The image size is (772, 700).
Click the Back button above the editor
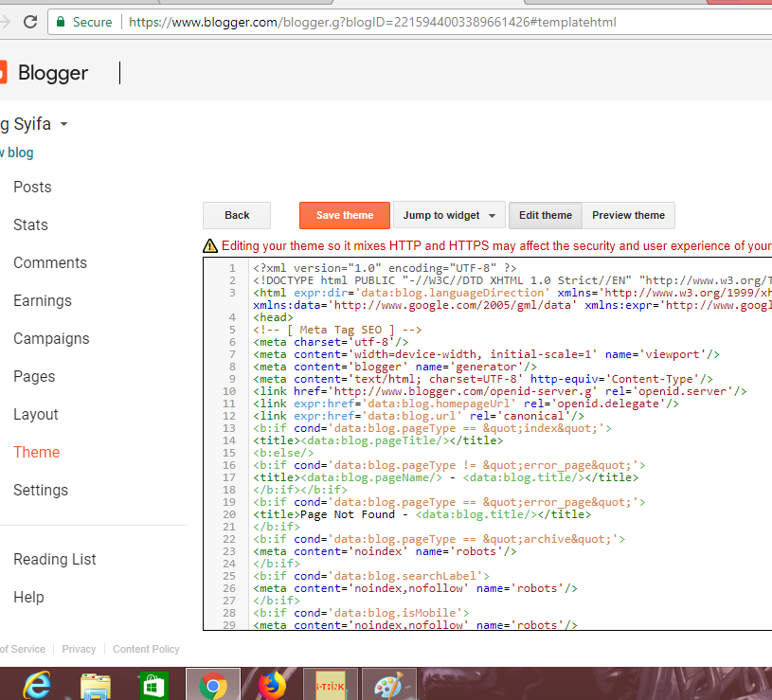point(236,215)
